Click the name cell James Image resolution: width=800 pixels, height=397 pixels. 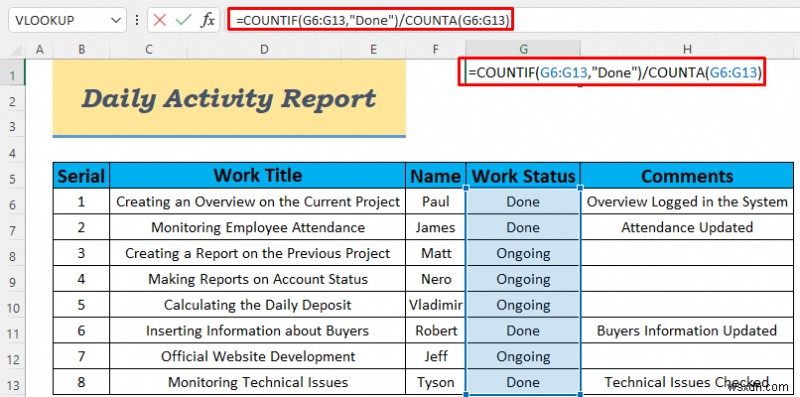pyautogui.click(x=435, y=228)
